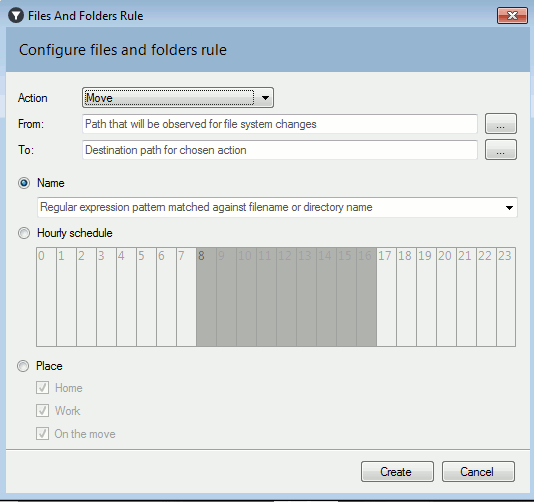Click hour 23 column in schedule
Screen dimensions: 534x502
(506, 297)
